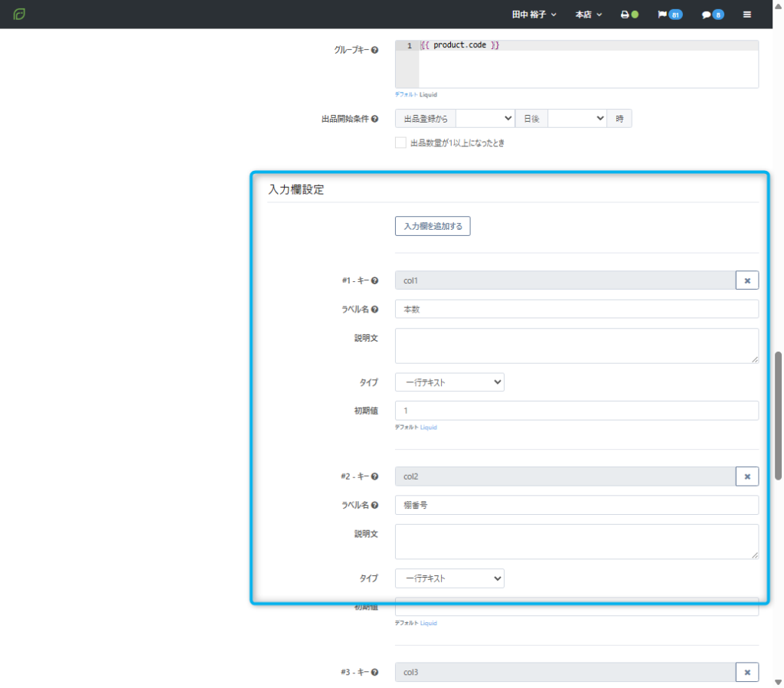784x688 pixels.
Task: Click デフォルト link under グループキー editor
Action: [406, 94]
